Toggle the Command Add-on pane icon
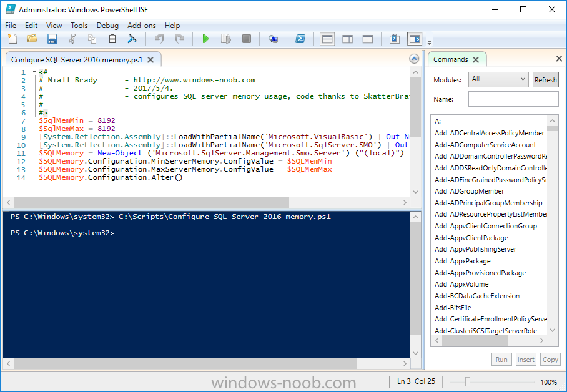 (415, 39)
